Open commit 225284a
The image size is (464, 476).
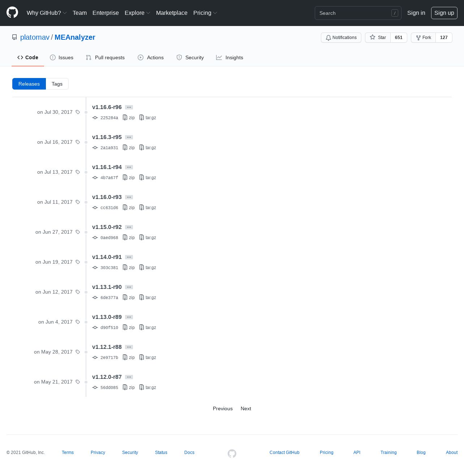109,118
